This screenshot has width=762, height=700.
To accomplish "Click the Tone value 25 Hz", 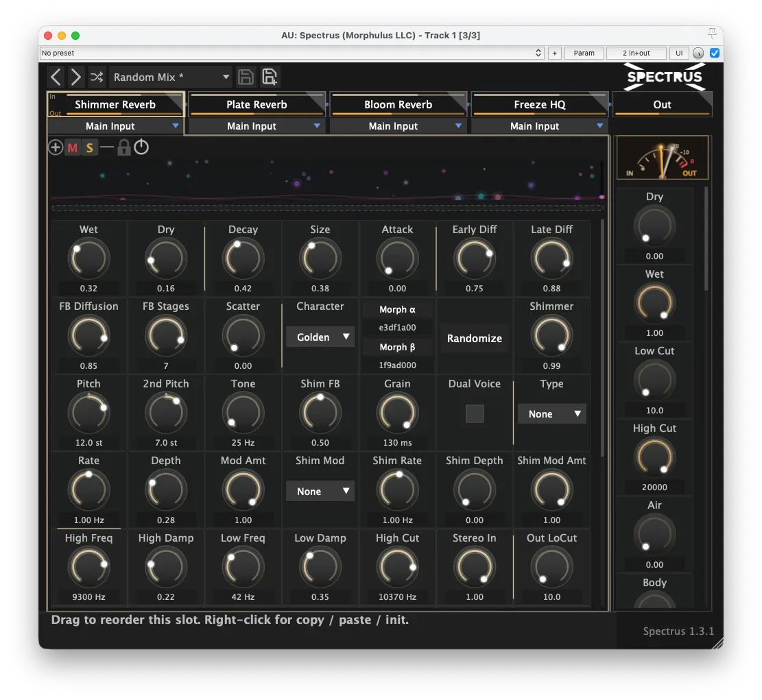I will [x=243, y=442].
